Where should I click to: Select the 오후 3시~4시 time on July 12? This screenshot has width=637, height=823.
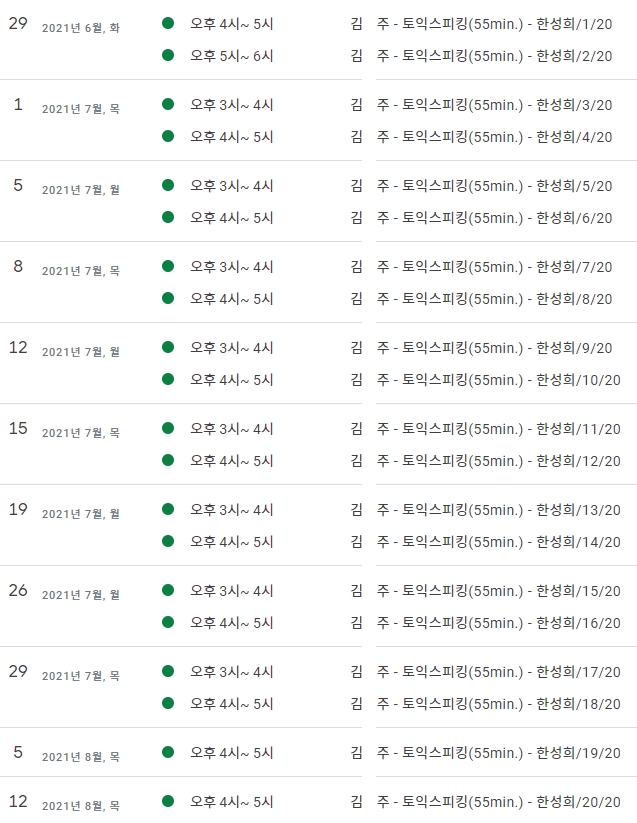[231, 348]
